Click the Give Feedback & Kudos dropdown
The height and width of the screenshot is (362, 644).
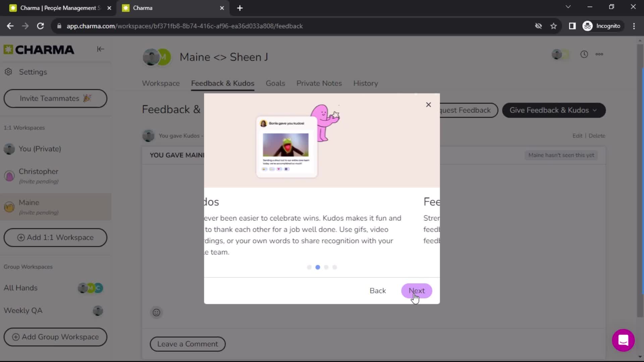click(x=554, y=110)
